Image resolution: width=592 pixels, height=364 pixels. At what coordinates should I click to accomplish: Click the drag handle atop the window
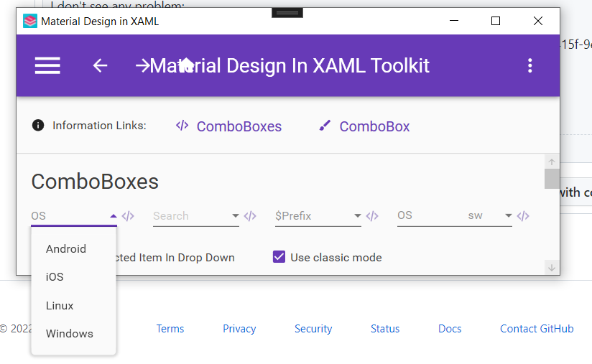pyautogui.click(x=287, y=13)
